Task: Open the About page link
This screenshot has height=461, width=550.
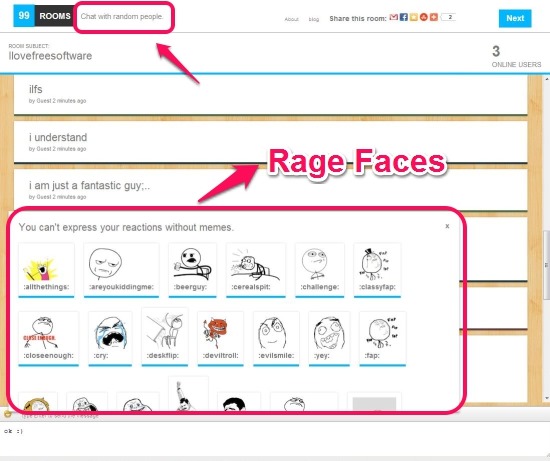Action: [x=291, y=19]
